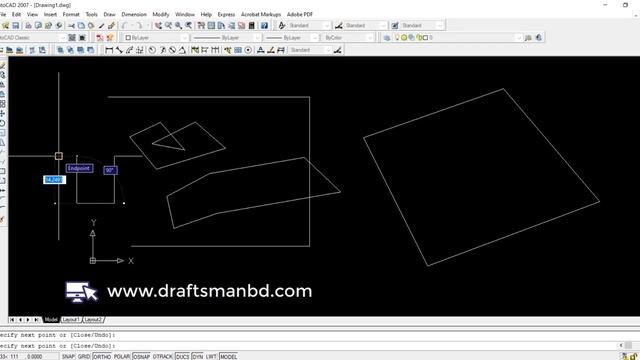Click the Copy icon beside the scissors
This screenshot has height=360, width=640.
click(x=81, y=25)
